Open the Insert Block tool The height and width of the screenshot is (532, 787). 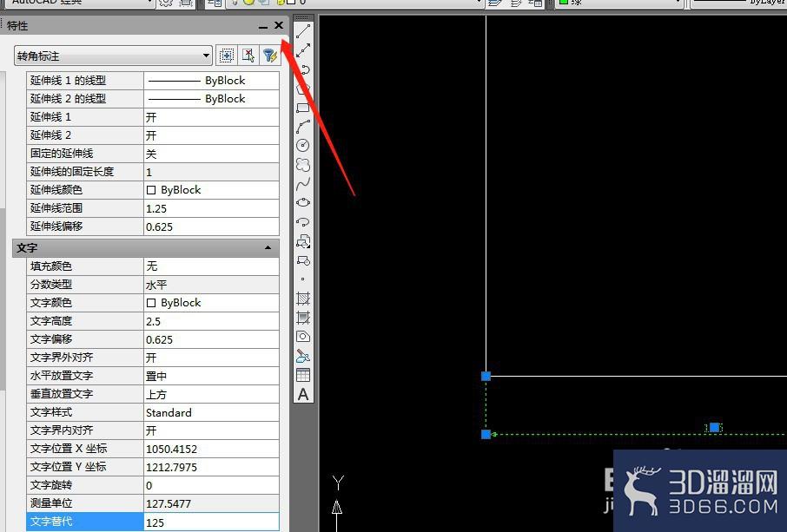click(x=303, y=241)
